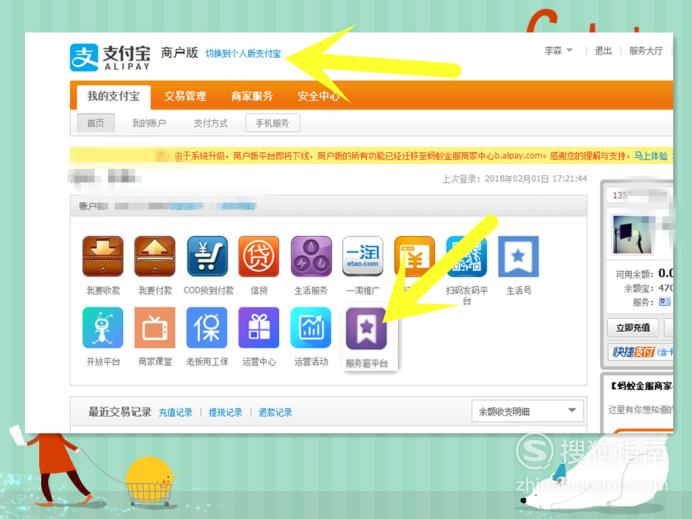The image size is (692, 519).
Task: Open the 手机服务 sub-tab
Action: click(x=273, y=123)
